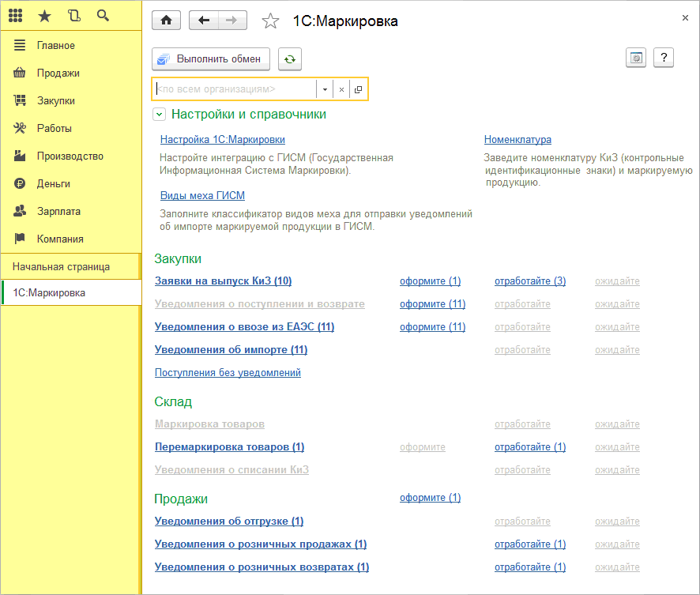The image size is (700, 595).
Task: Go to Home page button
Action: click(166, 21)
